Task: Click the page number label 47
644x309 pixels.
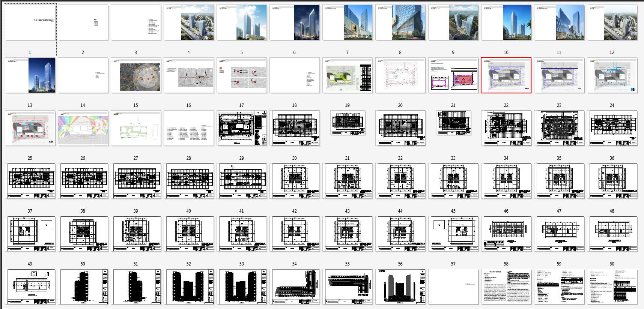Action: pos(559,211)
